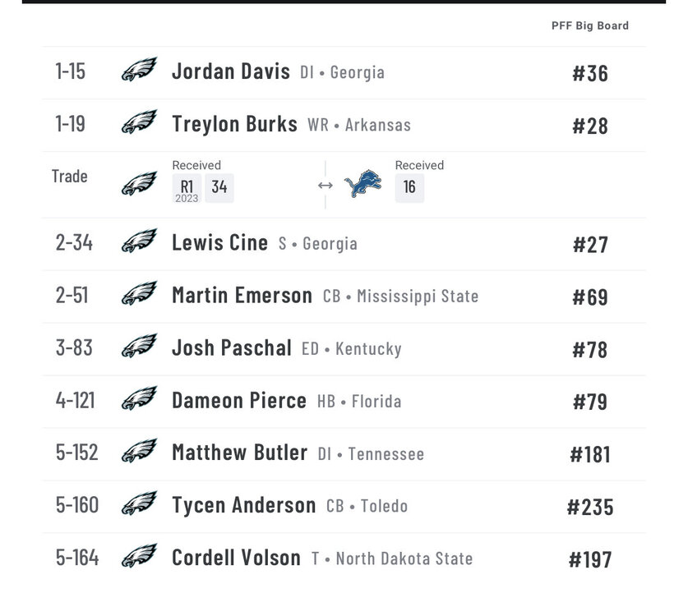Click the #235 big board rank
Screen dimensions: 688x616
[x=590, y=507]
